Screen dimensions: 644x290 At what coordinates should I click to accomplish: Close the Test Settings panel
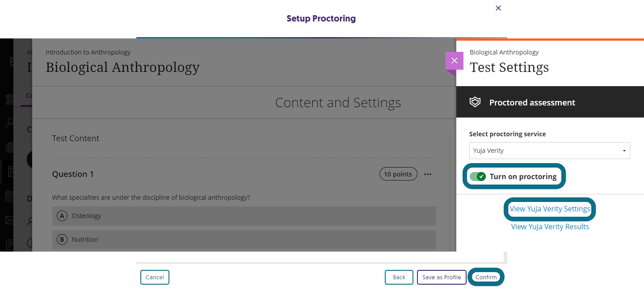point(455,61)
